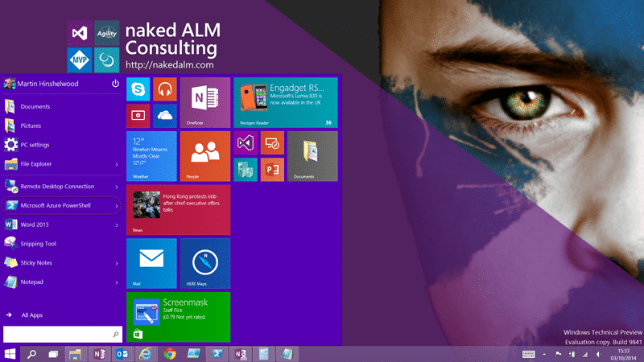Image resolution: width=644 pixels, height=362 pixels.
Task: Open the Mail tile
Action: pyautogui.click(x=151, y=264)
